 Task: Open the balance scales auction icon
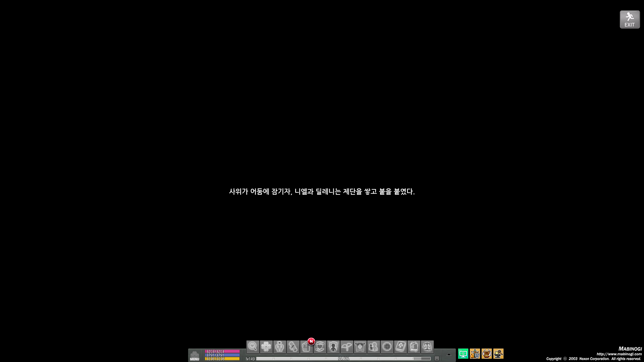pos(427,347)
